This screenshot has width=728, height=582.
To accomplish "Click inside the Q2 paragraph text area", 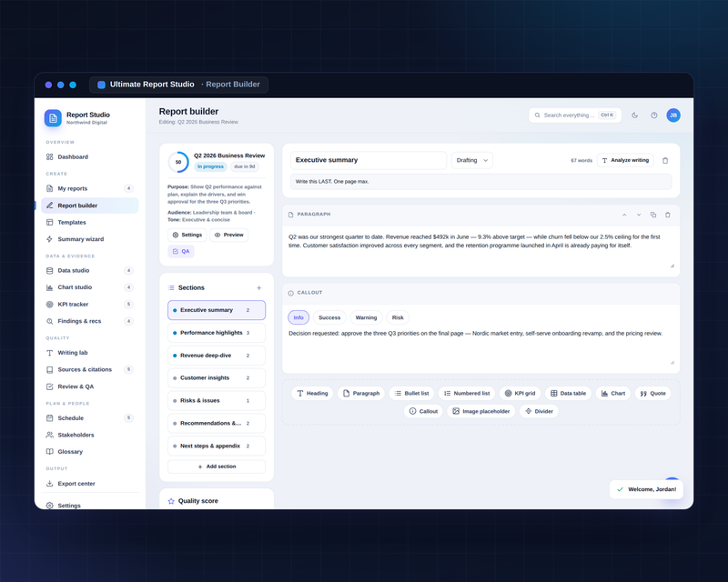I will coord(481,251).
